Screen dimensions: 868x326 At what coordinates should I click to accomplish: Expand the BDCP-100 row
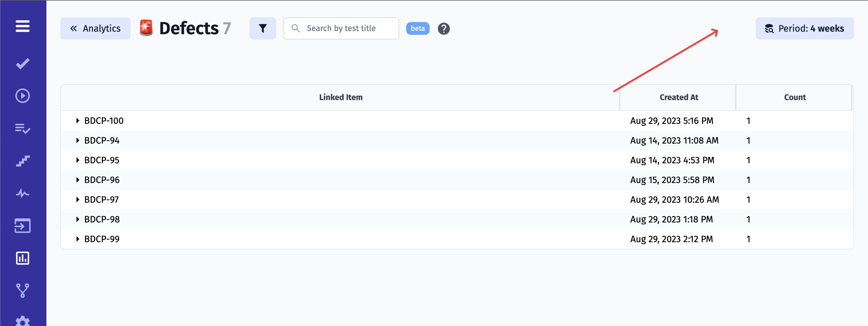(x=77, y=121)
